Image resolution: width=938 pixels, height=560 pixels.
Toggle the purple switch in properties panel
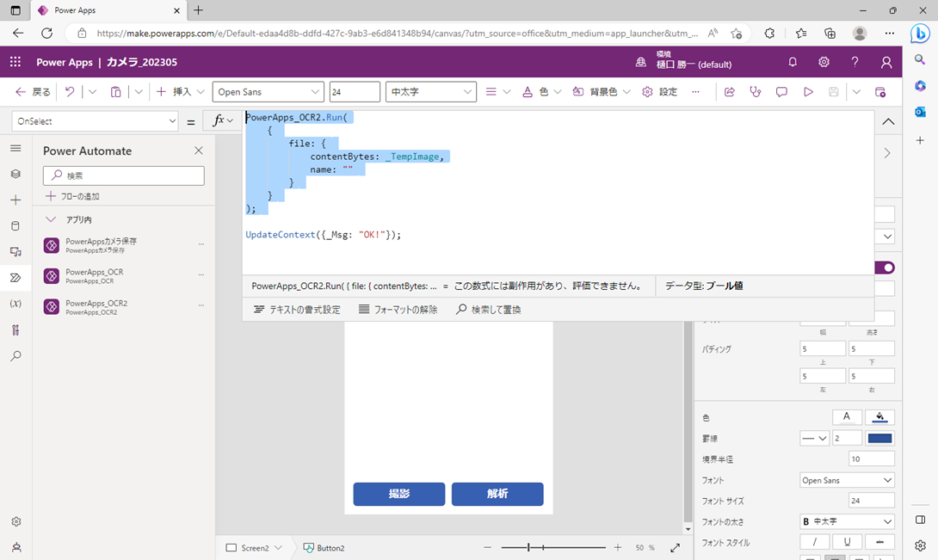tap(885, 268)
